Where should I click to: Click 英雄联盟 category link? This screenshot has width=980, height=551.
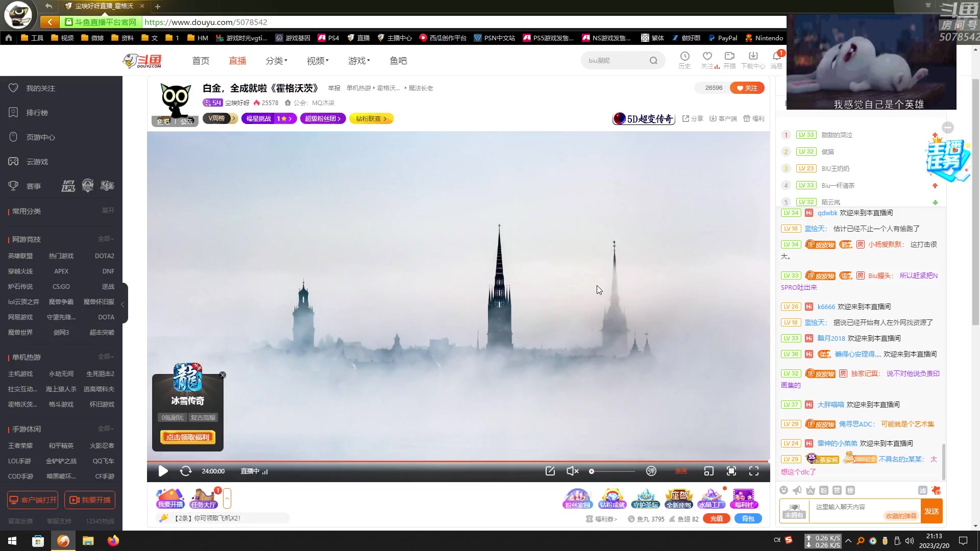20,256
